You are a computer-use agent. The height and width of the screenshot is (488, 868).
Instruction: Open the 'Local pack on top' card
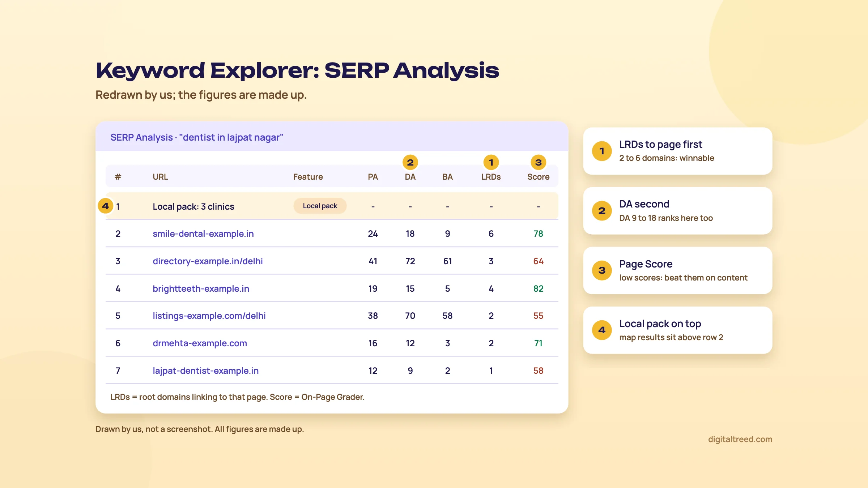[x=677, y=330]
